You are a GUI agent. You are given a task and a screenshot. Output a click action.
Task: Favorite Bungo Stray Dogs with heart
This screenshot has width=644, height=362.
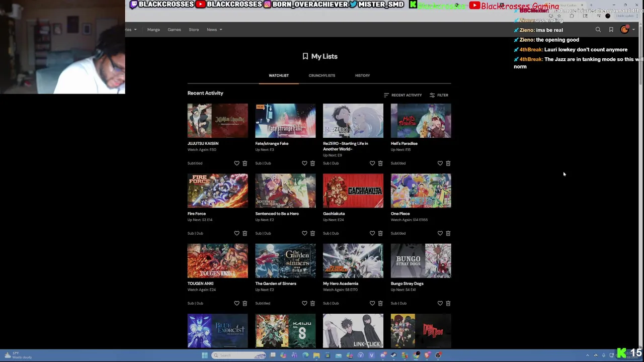pos(440,303)
